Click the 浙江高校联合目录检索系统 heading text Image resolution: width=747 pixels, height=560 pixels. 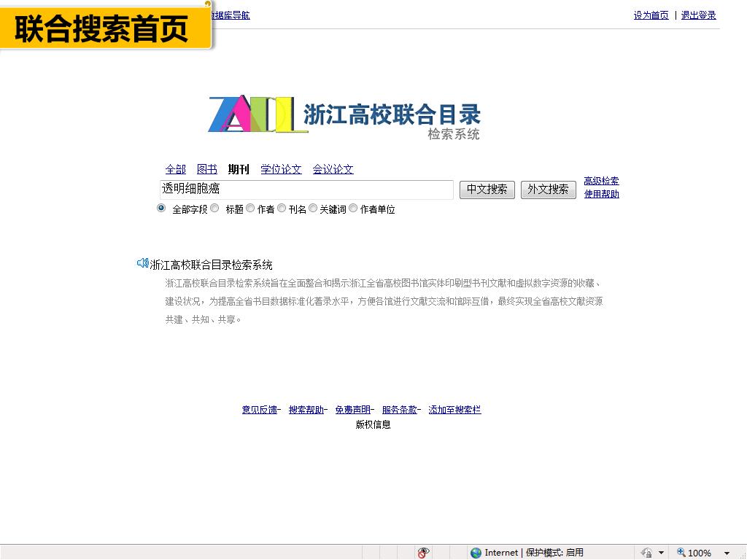coord(211,265)
